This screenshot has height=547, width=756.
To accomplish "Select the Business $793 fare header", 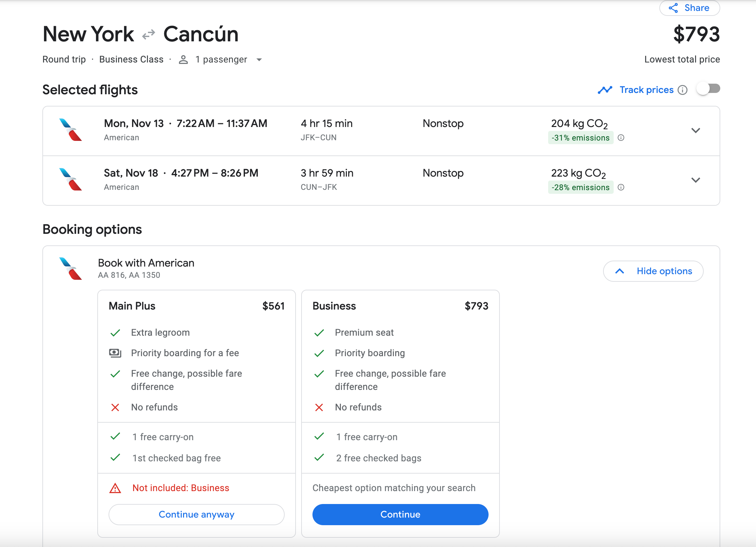I will (x=400, y=306).
